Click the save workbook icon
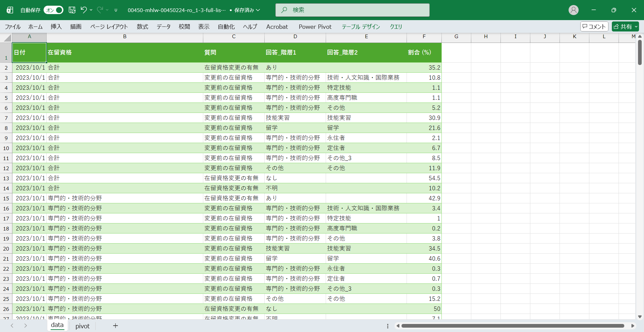 pos(72,10)
